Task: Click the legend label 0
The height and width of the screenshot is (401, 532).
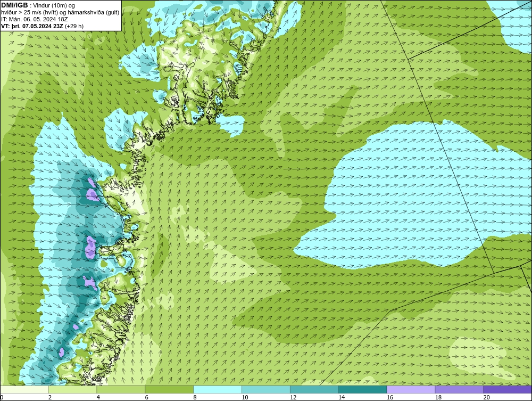Action: coord(2,397)
